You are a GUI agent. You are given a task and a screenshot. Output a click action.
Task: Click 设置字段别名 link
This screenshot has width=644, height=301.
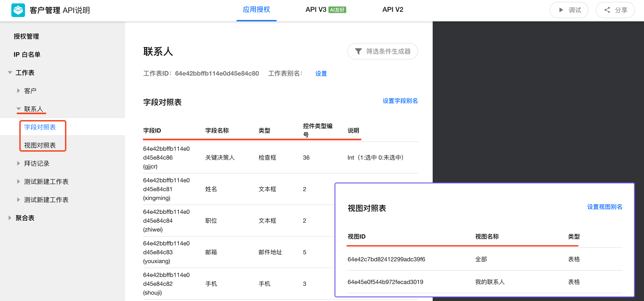pos(400,101)
